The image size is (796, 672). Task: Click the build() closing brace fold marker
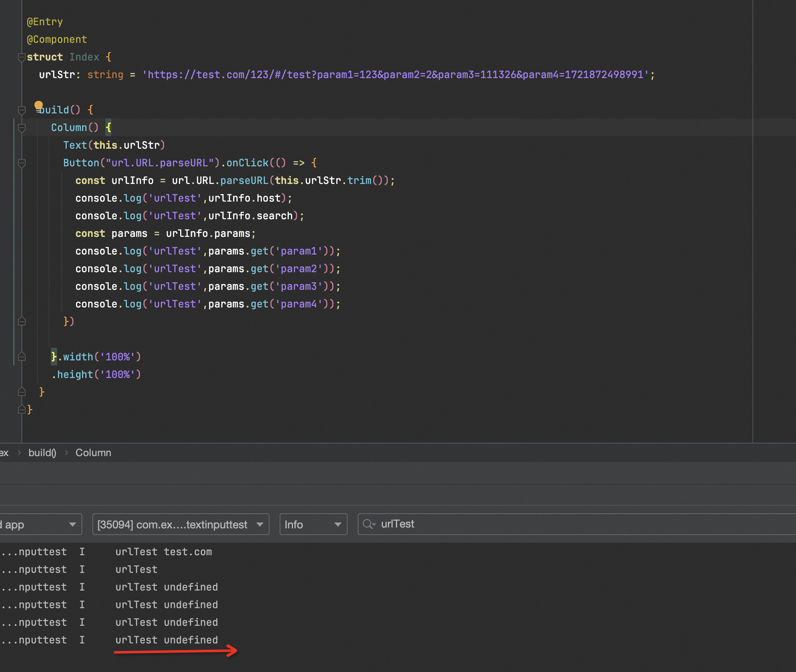tap(22, 392)
